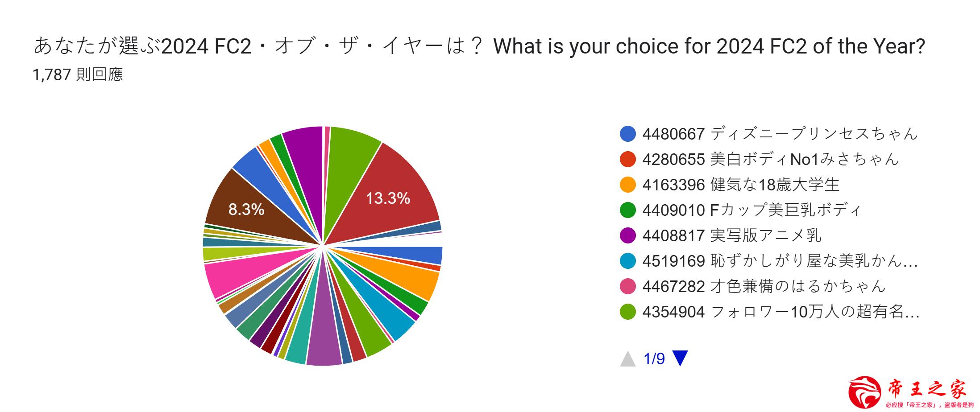
Task: Click the 1/9 legend page indicator
Action: tap(654, 358)
